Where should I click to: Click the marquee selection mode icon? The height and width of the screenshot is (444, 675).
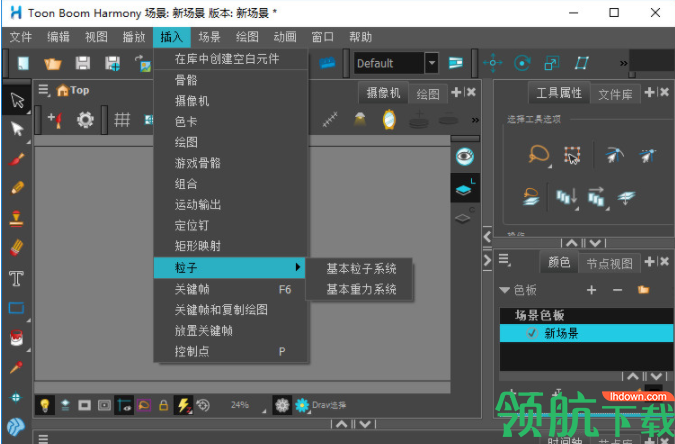572,155
